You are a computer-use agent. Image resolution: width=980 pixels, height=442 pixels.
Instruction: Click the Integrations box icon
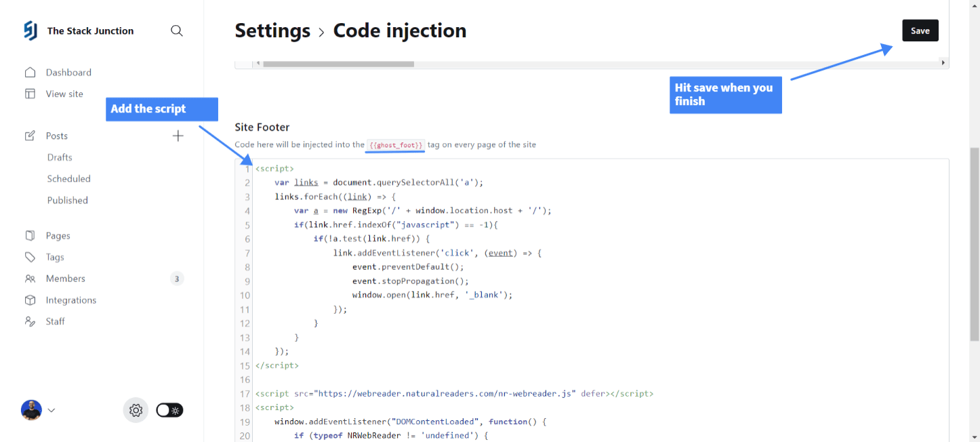click(30, 300)
